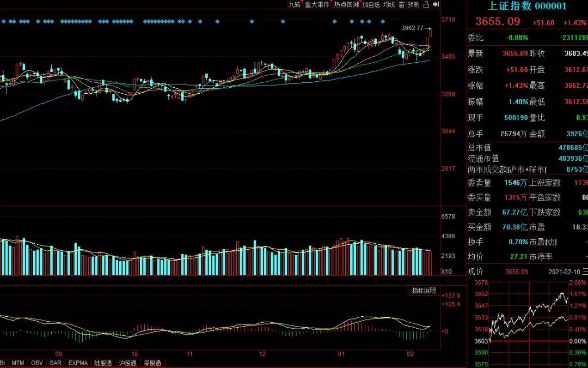Select the SAR indicator tab
The height and width of the screenshot is (368, 588).
pos(55,363)
